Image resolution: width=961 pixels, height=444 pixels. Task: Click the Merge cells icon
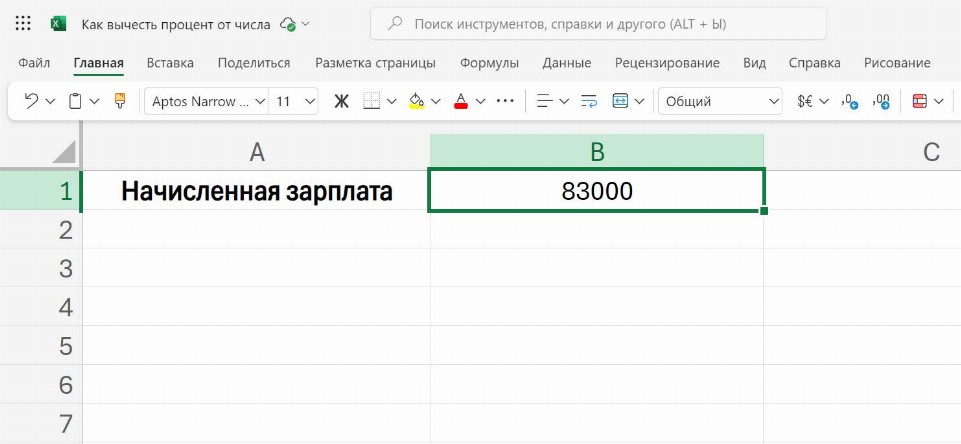pos(620,101)
